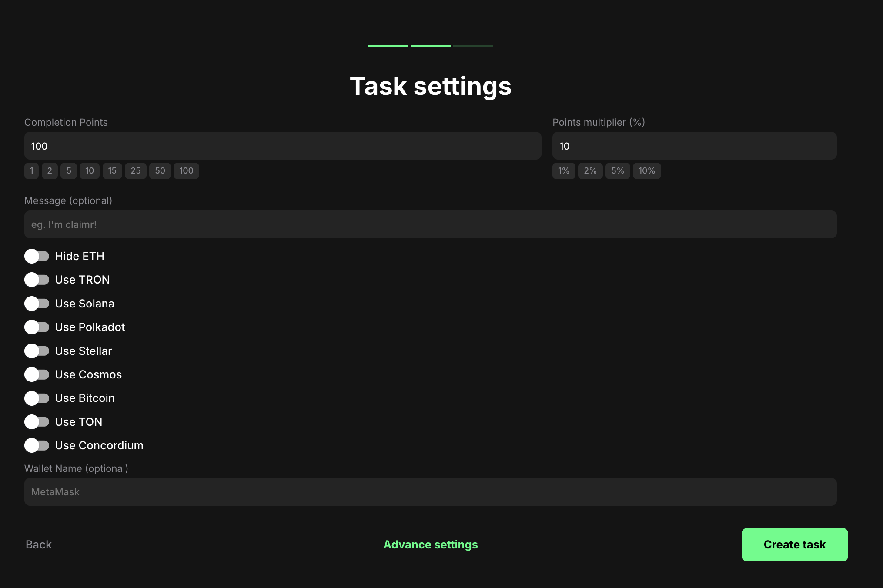Image resolution: width=883 pixels, height=588 pixels.
Task: Open Advance settings
Action: tap(431, 545)
